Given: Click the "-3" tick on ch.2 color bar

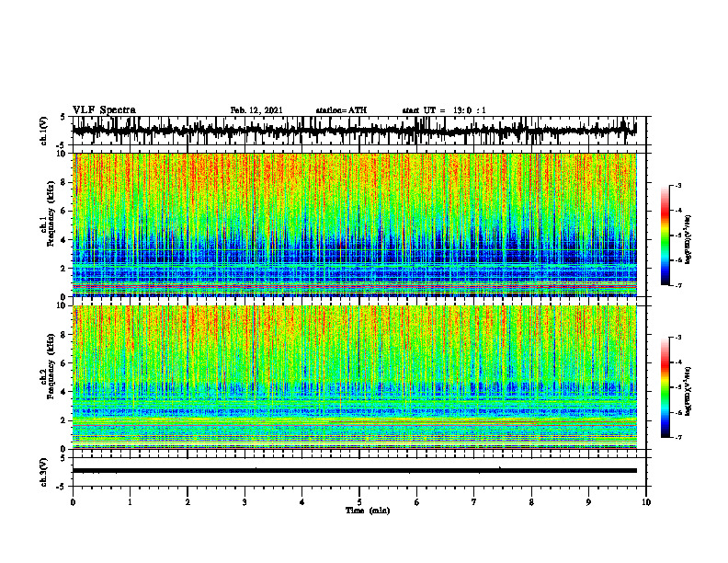Looking at the screenshot, I should click(677, 338).
